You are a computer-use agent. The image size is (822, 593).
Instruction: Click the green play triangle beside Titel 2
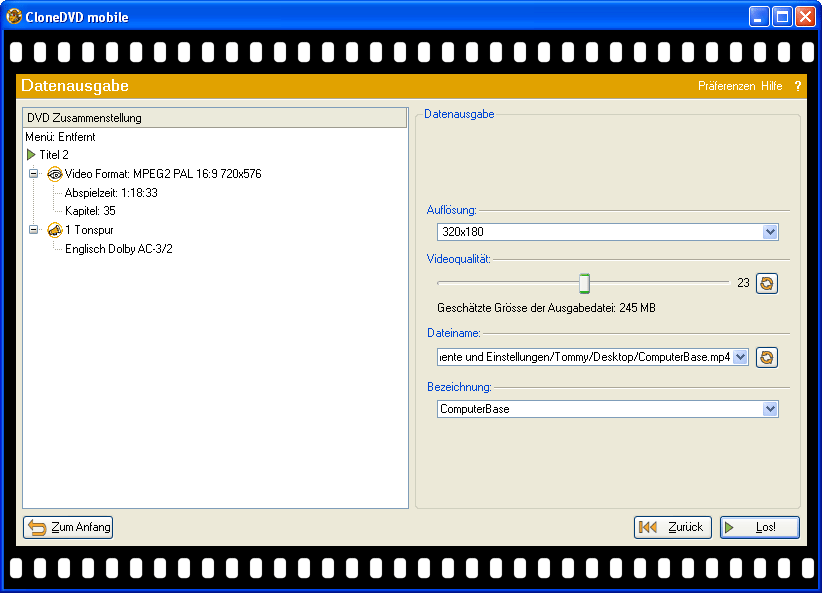point(31,155)
